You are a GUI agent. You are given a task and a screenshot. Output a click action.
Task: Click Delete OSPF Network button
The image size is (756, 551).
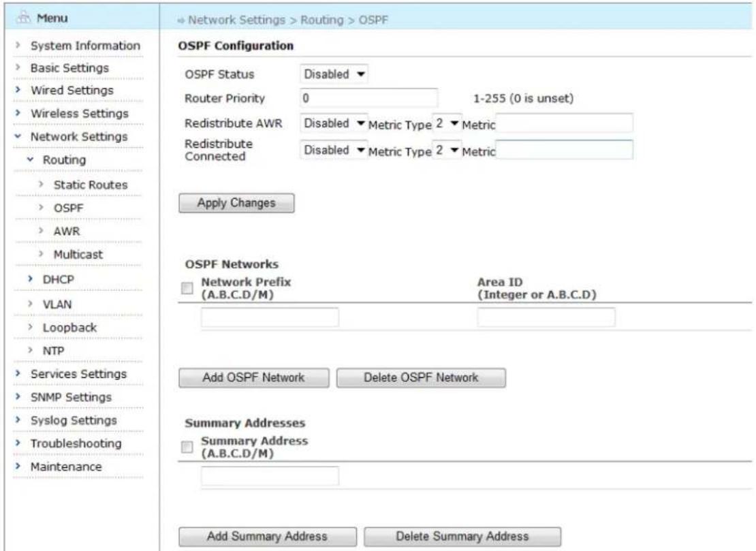(x=421, y=378)
